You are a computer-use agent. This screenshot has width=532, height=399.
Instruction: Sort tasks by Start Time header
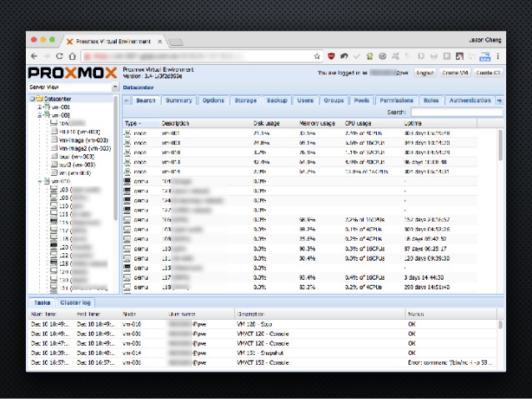pyautogui.click(x=51, y=314)
